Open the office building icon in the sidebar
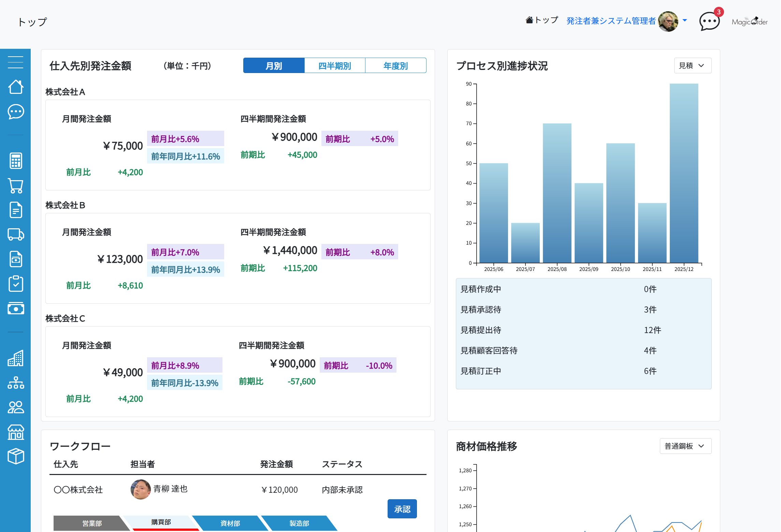This screenshot has width=781, height=532. [16, 358]
